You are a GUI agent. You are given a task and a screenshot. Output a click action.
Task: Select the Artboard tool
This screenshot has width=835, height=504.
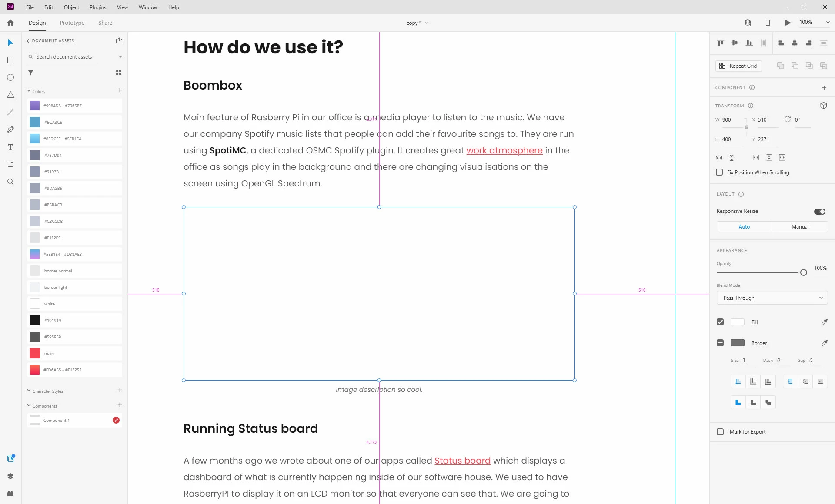pos(10,164)
